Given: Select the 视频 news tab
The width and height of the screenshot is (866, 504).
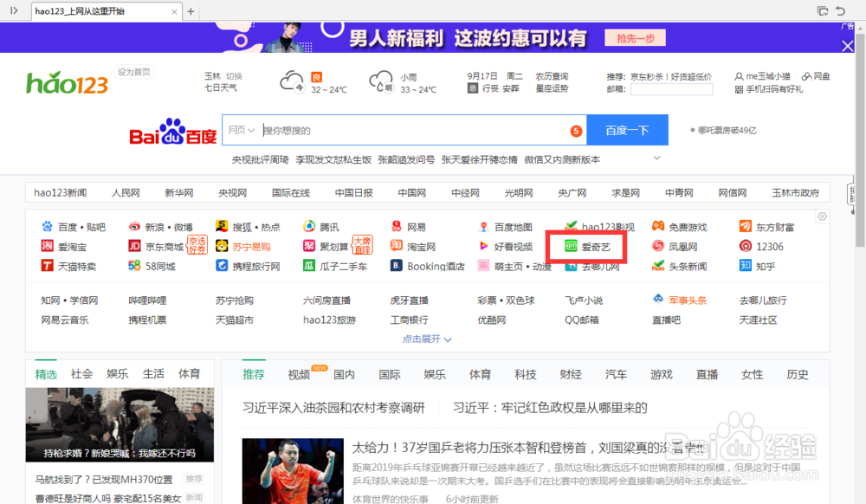Looking at the screenshot, I should click(299, 375).
